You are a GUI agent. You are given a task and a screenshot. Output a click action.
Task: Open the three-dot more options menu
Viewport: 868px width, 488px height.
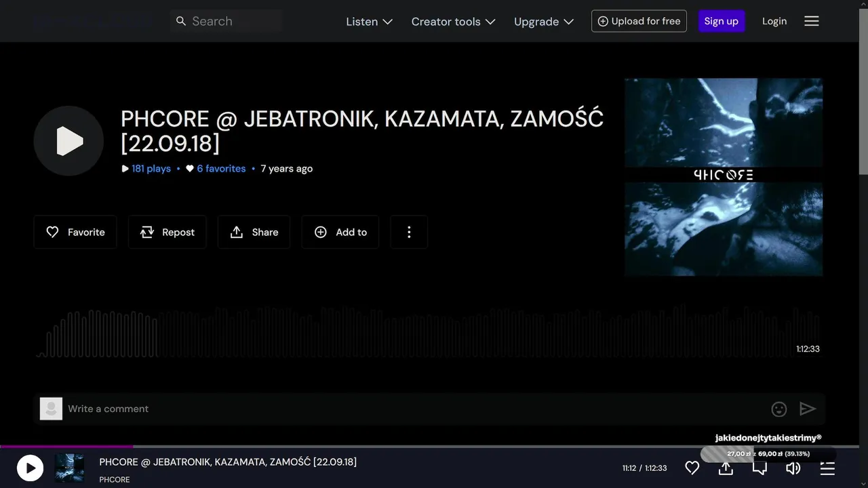pos(409,232)
